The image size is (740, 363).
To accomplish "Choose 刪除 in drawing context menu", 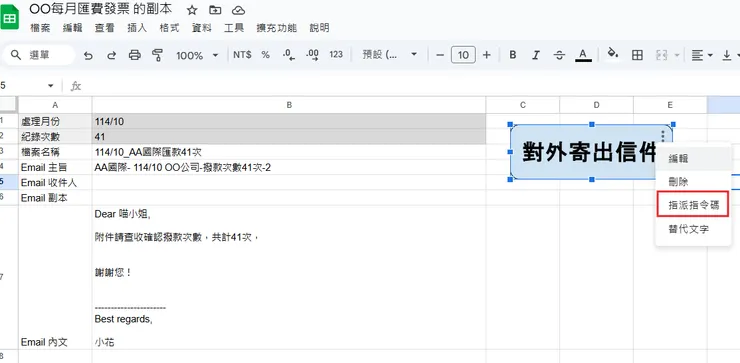I will 693,182.
